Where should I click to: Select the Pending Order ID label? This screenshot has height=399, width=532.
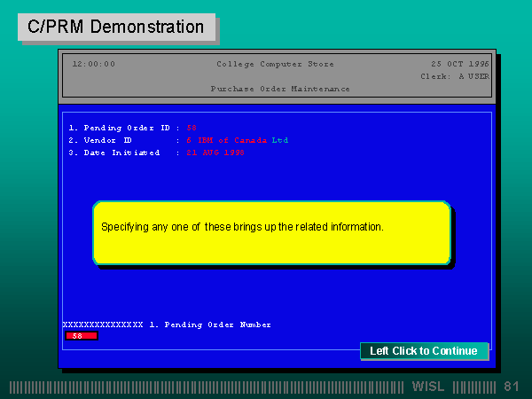(120, 128)
